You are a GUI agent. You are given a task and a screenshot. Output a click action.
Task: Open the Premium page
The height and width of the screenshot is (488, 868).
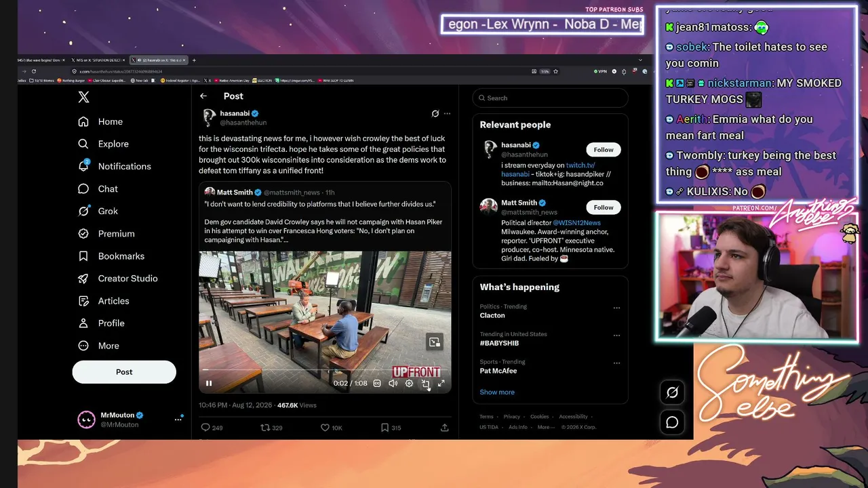click(106, 233)
